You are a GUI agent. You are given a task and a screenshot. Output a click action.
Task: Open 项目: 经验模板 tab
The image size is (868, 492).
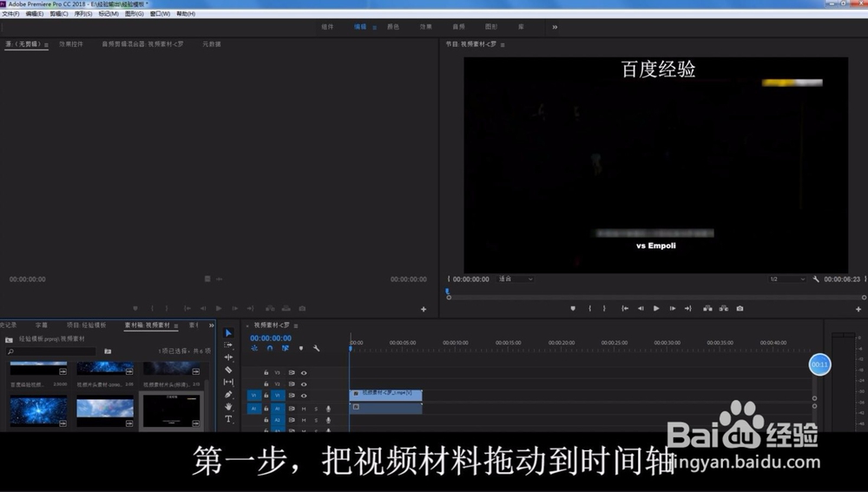tap(86, 325)
